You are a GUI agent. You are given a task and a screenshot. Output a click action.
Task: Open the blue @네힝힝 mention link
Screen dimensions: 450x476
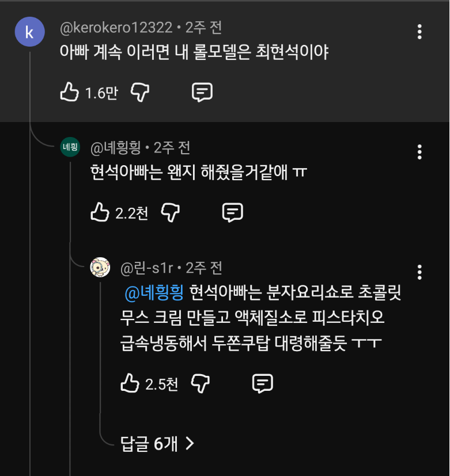click(x=154, y=292)
